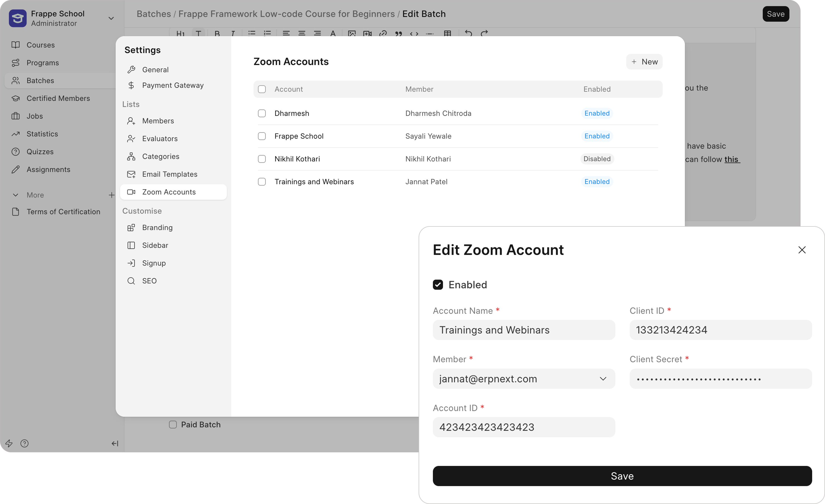Click the Account ID input field
Image resolution: width=825 pixels, height=504 pixels.
coord(524,427)
